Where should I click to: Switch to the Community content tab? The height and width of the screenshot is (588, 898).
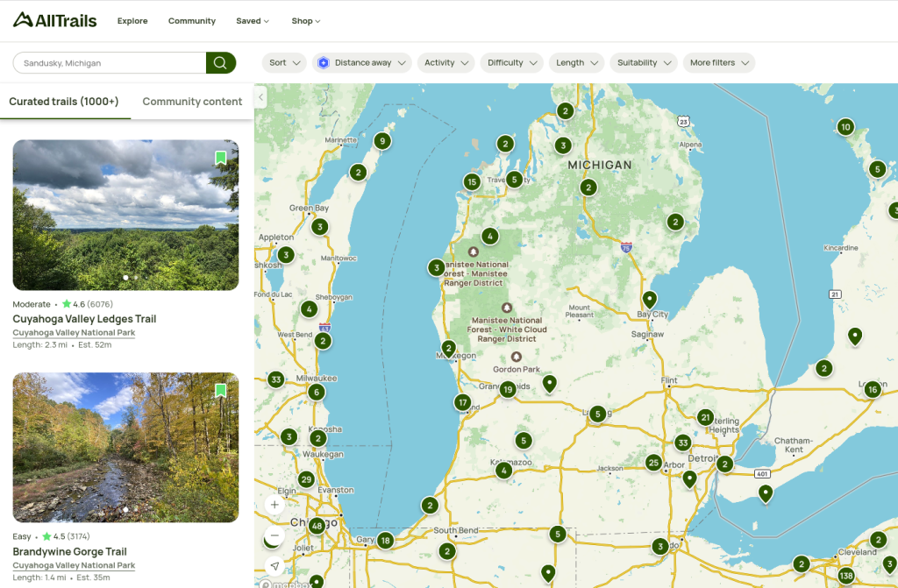click(192, 102)
